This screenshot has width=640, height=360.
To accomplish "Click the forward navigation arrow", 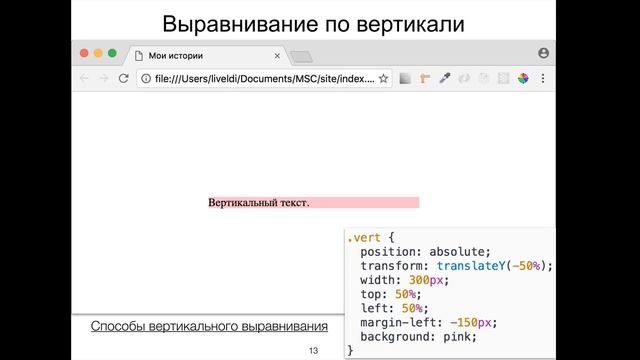I will (104, 78).
